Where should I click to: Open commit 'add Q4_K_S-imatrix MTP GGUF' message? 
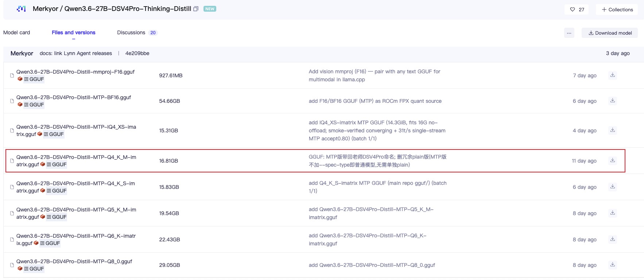(x=378, y=187)
